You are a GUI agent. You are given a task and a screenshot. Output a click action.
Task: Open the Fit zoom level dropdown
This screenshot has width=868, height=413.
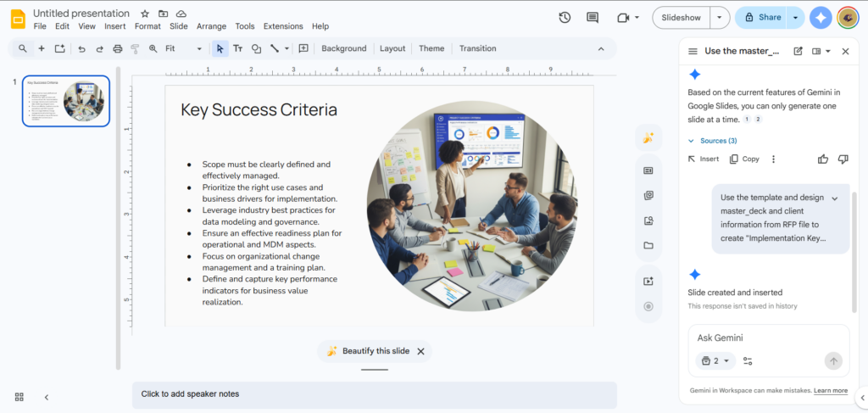184,48
